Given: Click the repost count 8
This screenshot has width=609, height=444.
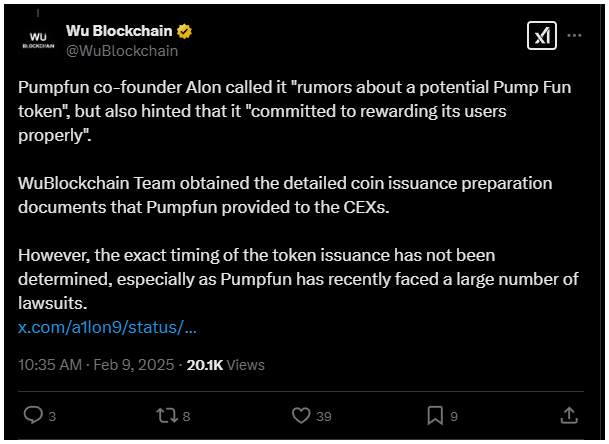Looking at the screenshot, I should (186, 416).
